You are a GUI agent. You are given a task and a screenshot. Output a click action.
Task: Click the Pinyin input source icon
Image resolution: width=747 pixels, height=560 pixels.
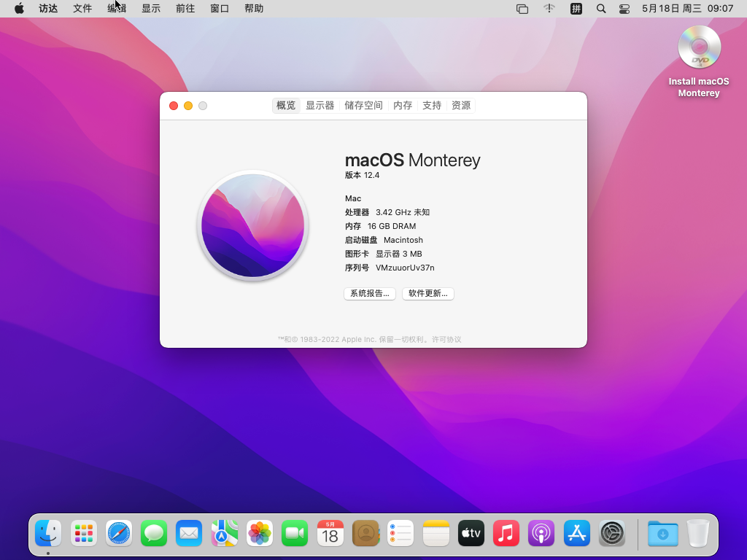tap(576, 9)
